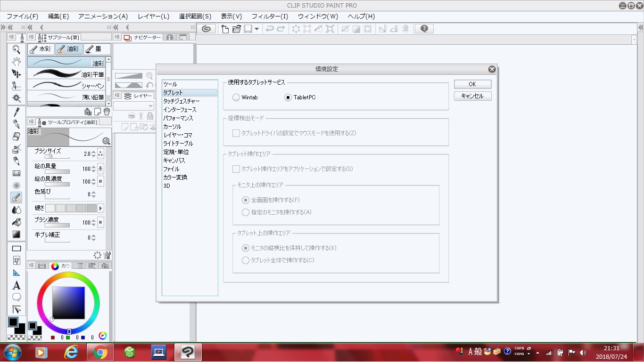The image size is (644, 363).
Task: Select インターフェース in preferences list
Action: [x=180, y=110]
